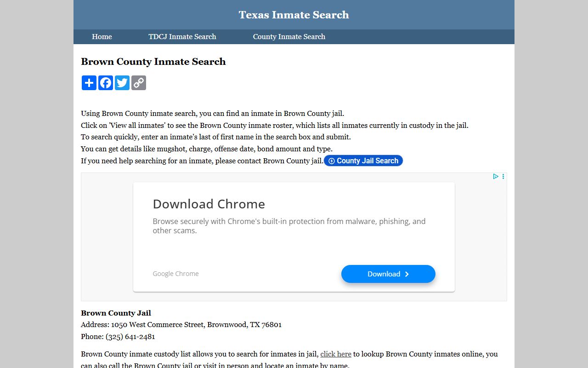Viewport: 588px width, 368px height.
Task: Follow the 'click here' inmate lookup link
Action: [x=336, y=354]
